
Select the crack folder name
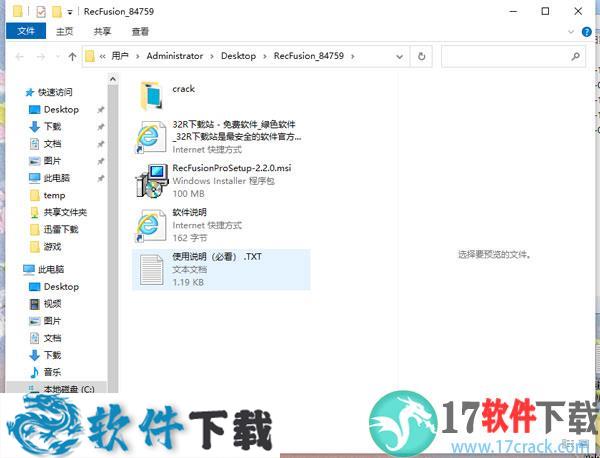point(183,89)
